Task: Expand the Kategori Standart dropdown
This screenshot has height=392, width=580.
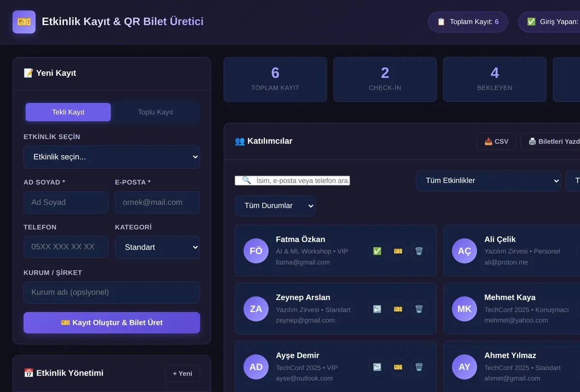Action: pos(158,247)
